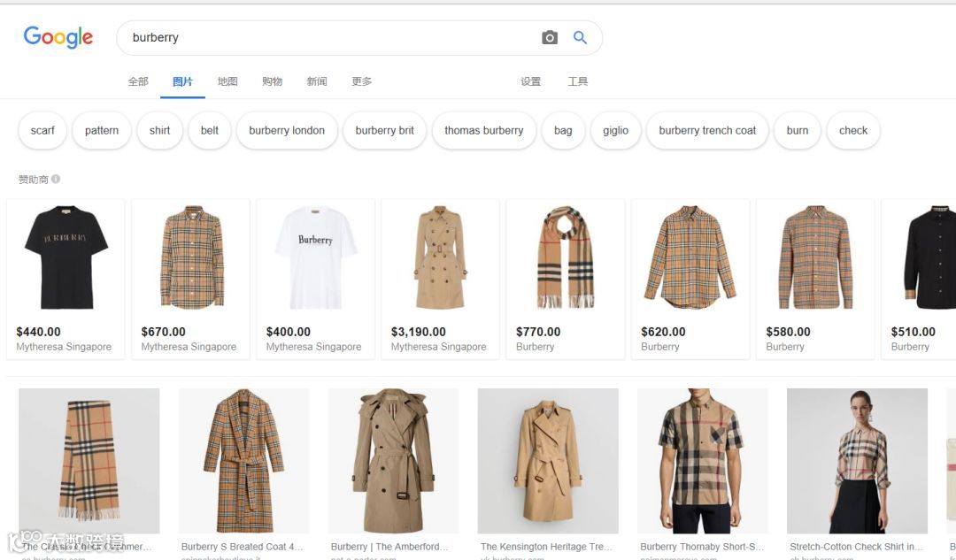Open the Stretch-Cotton Check Shirt image
This screenshot has width=956, height=560.
click(x=857, y=461)
